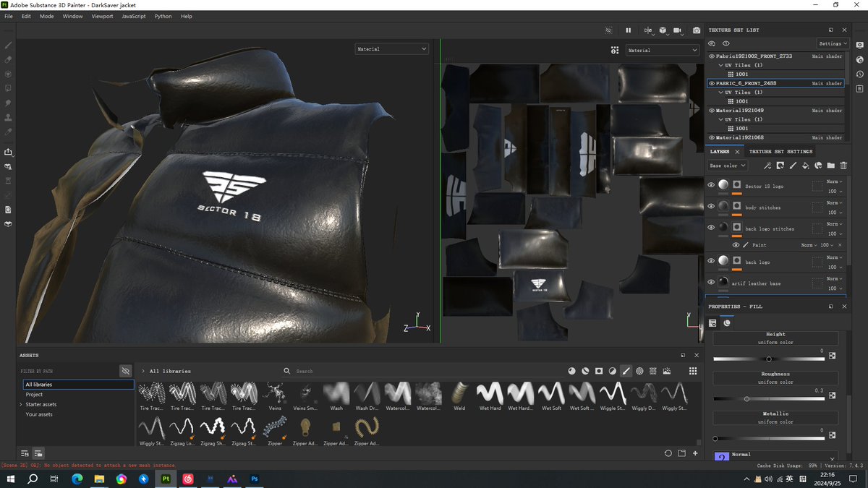868x488 pixels.
Task: Filter assets by brushes icon
Action: (626, 371)
